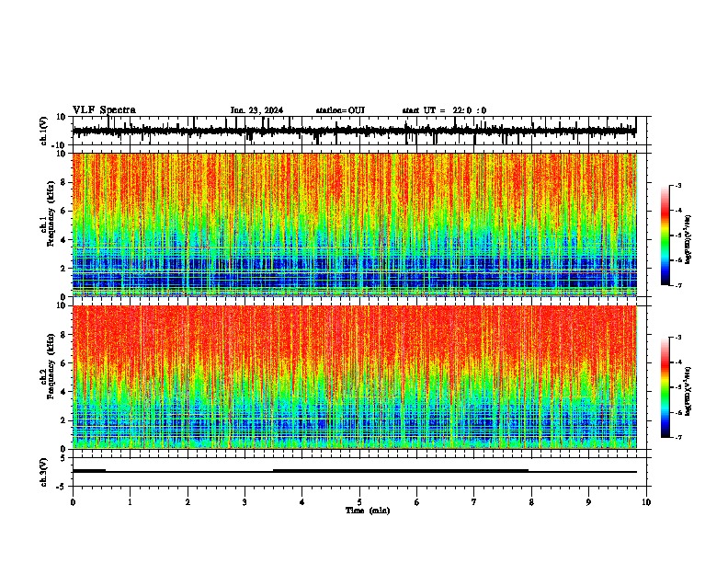Click the "VLF Spectra" plot title
Image resolution: width=728 pixels, height=563 pixels.
tap(104, 110)
